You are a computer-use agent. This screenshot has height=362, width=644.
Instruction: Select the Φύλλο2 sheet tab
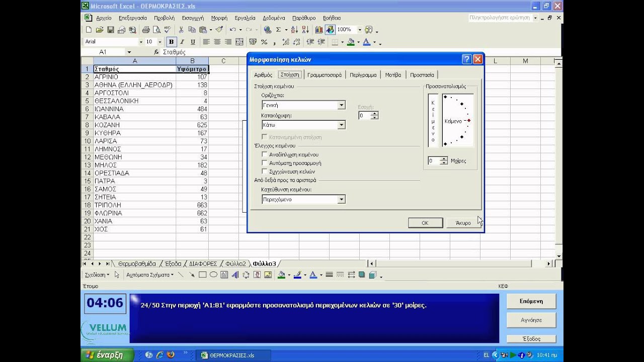[236, 263]
